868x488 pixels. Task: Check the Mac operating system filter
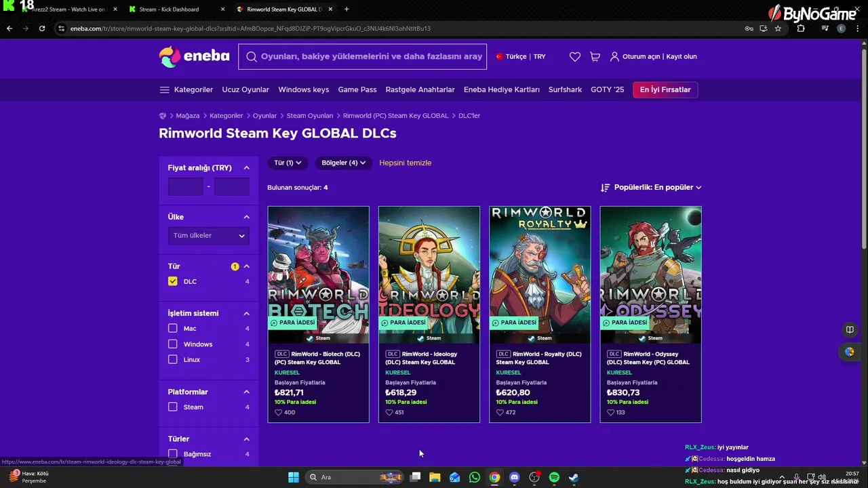[x=173, y=328]
